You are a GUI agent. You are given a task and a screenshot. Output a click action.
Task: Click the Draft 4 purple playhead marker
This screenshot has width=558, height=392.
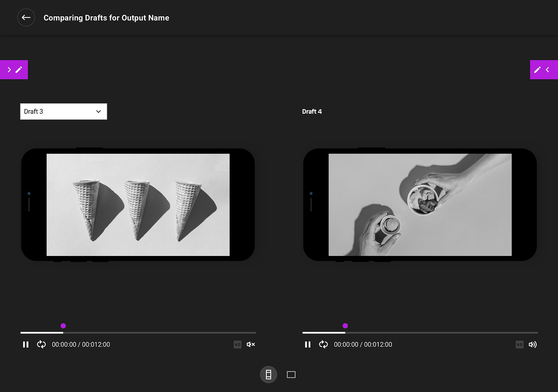pyautogui.click(x=345, y=326)
